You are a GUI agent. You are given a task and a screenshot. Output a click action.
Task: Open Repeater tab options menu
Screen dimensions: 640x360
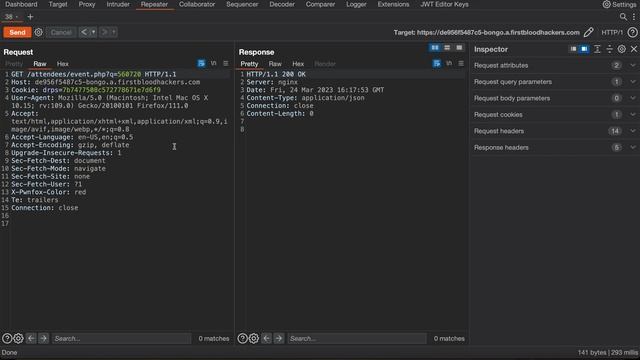[634, 17]
